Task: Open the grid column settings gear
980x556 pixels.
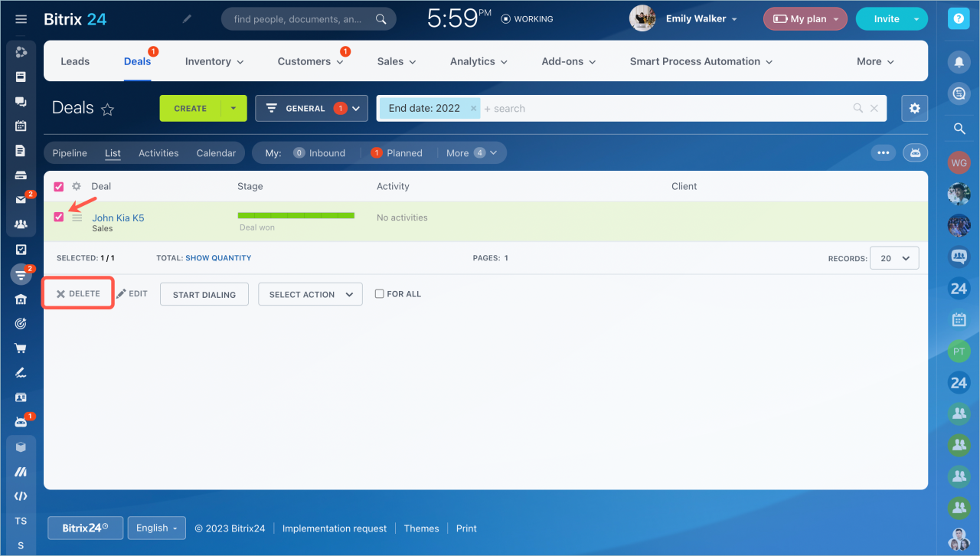Action: tap(76, 186)
